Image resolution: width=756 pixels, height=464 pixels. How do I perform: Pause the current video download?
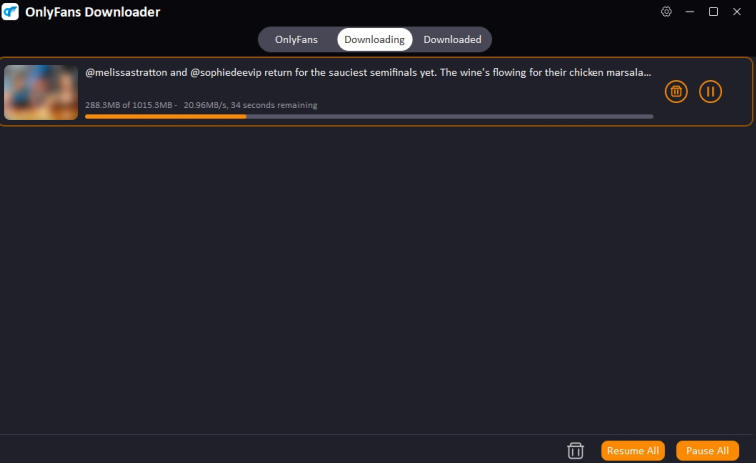(x=710, y=92)
